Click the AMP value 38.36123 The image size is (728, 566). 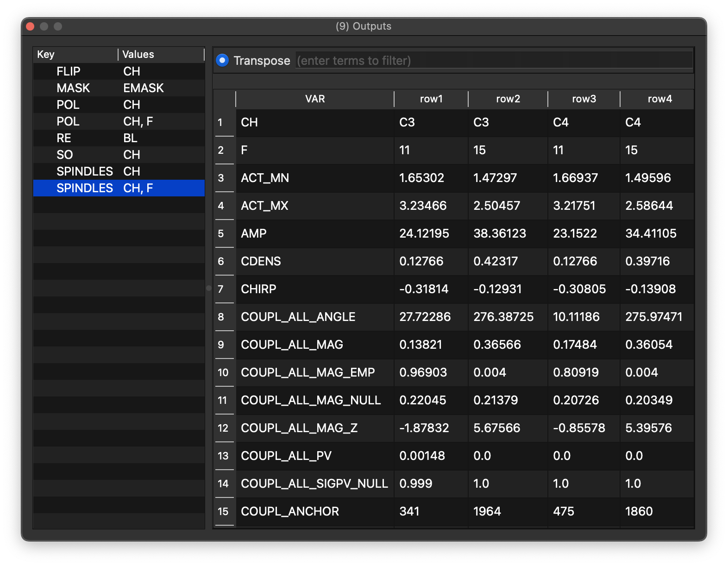point(508,234)
